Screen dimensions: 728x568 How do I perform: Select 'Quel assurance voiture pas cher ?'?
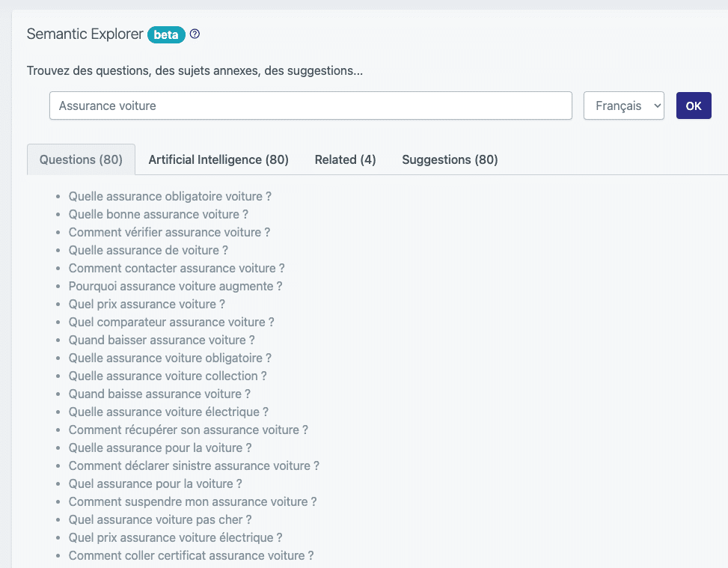click(x=159, y=519)
